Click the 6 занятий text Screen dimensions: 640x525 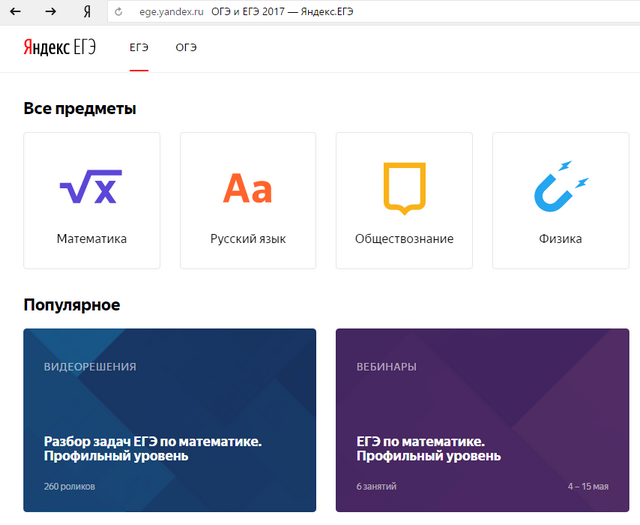tap(376, 486)
